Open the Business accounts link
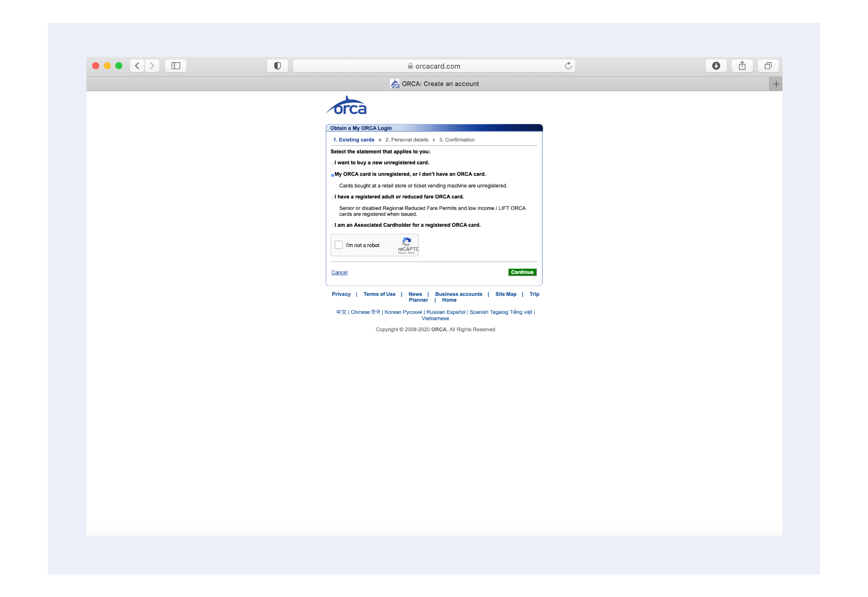This screenshot has width=868, height=597. click(459, 294)
